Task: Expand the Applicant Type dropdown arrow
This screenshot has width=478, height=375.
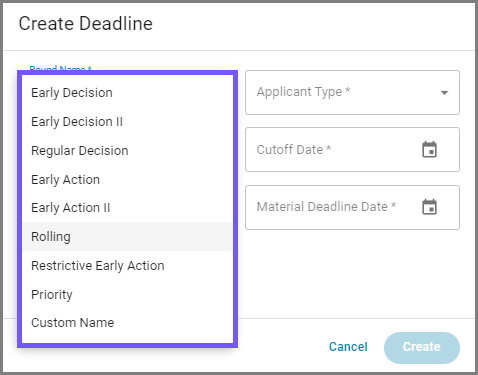Action: click(x=444, y=93)
